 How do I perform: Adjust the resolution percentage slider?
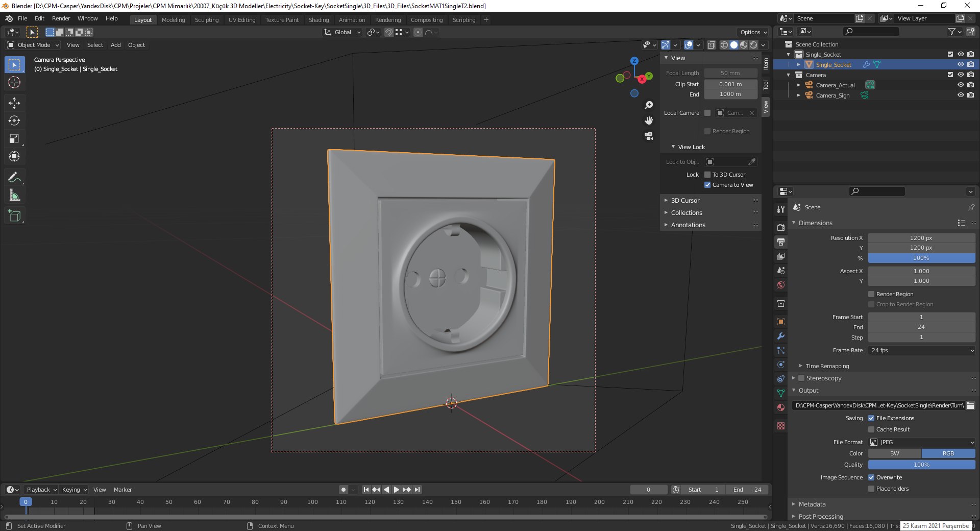click(x=922, y=258)
